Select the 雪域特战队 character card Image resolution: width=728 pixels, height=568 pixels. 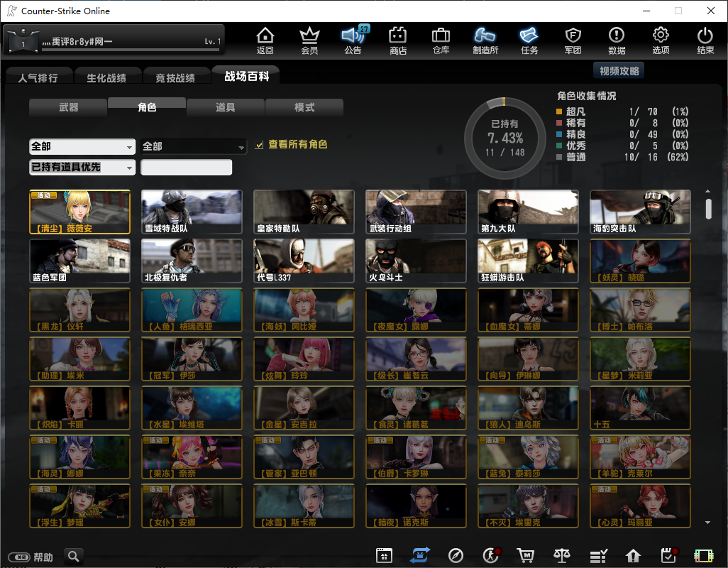(x=192, y=212)
